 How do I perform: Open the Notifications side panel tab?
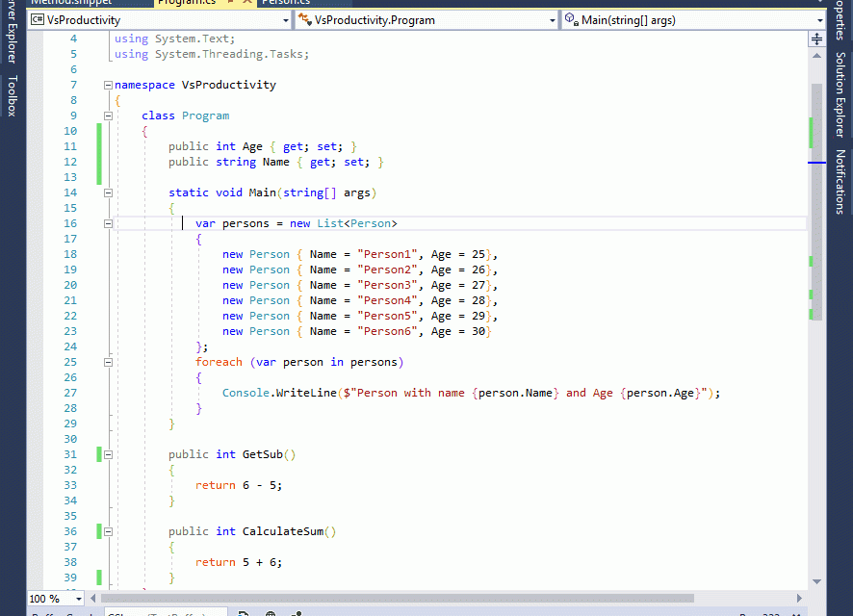(840, 181)
